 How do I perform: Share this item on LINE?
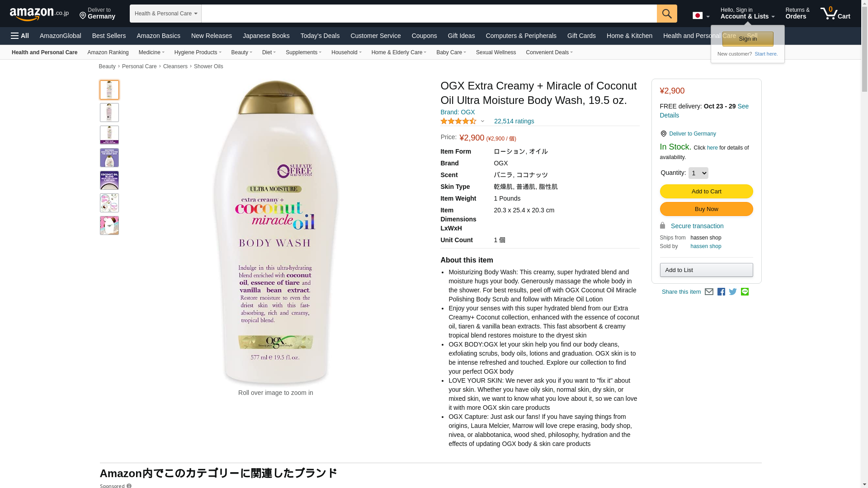click(x=745, y=292)
